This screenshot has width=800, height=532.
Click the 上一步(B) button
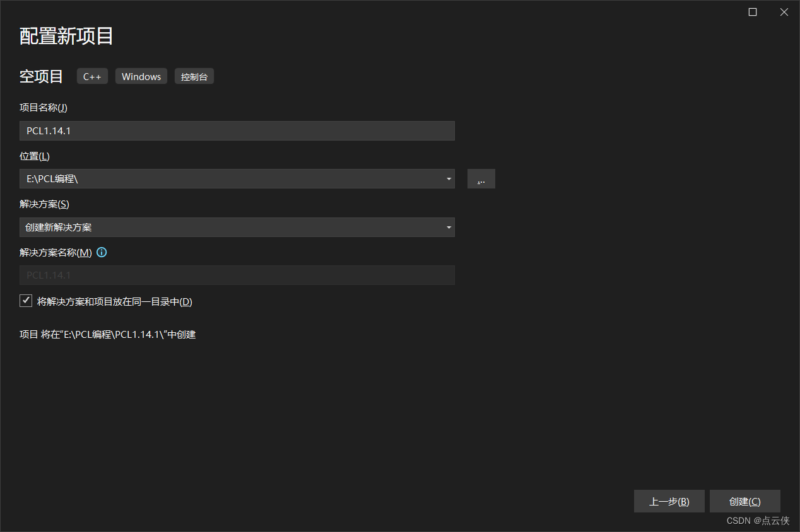669,502
